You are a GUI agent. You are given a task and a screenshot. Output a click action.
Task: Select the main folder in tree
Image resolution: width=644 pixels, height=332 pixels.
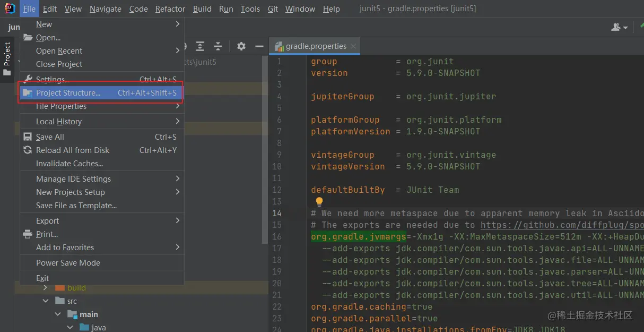point(89,314)
